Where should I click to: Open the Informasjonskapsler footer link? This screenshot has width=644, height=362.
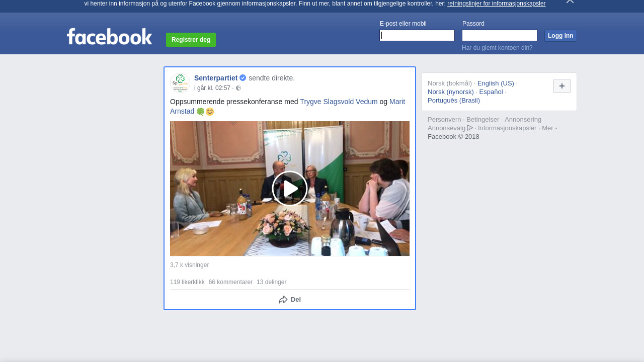pyautogui.click(x=507, y=128)
